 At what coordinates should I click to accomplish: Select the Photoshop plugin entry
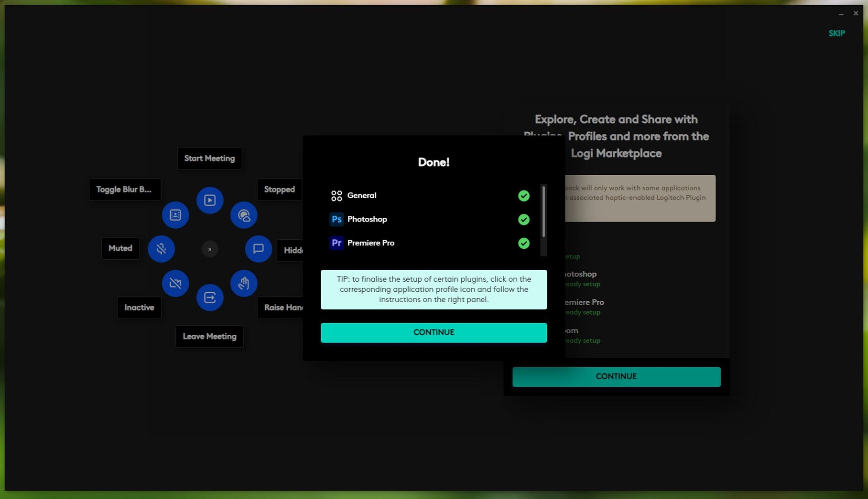(x=367, y=219)
